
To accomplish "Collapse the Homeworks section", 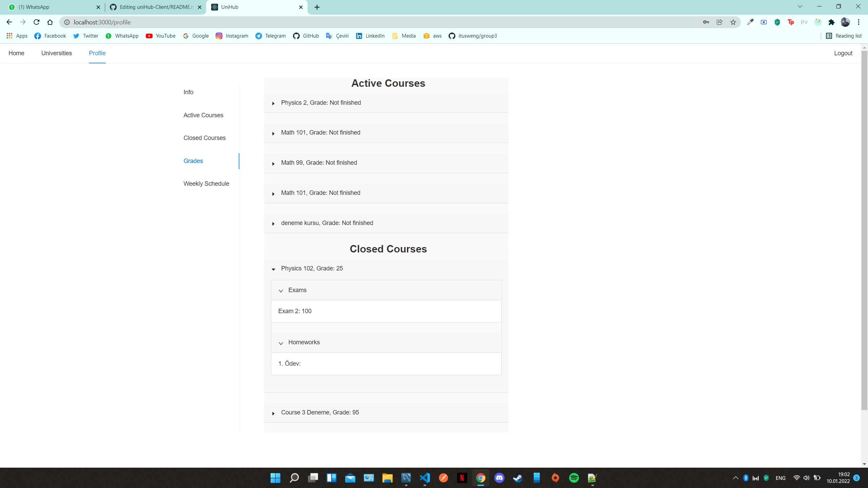I will [280, 343].
